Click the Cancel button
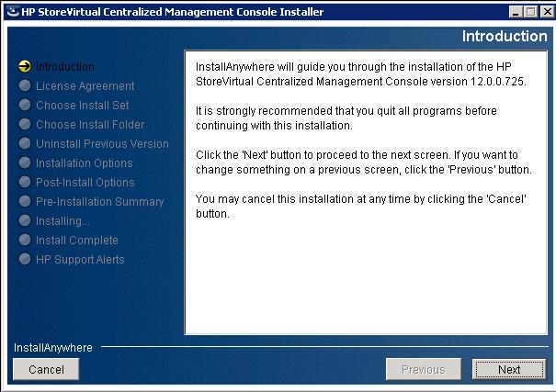This screenshot has width=556, height=392. point(46,369)
